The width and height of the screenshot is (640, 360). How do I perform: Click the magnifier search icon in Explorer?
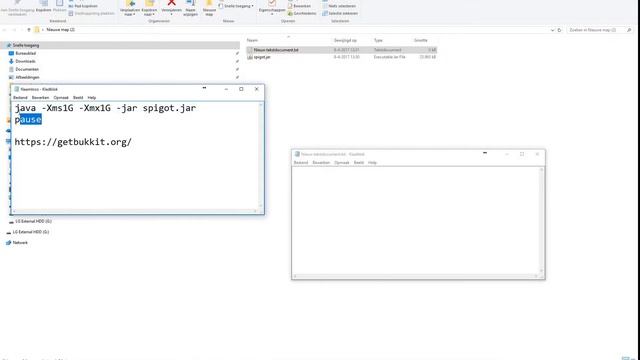(x=629, y=30)
